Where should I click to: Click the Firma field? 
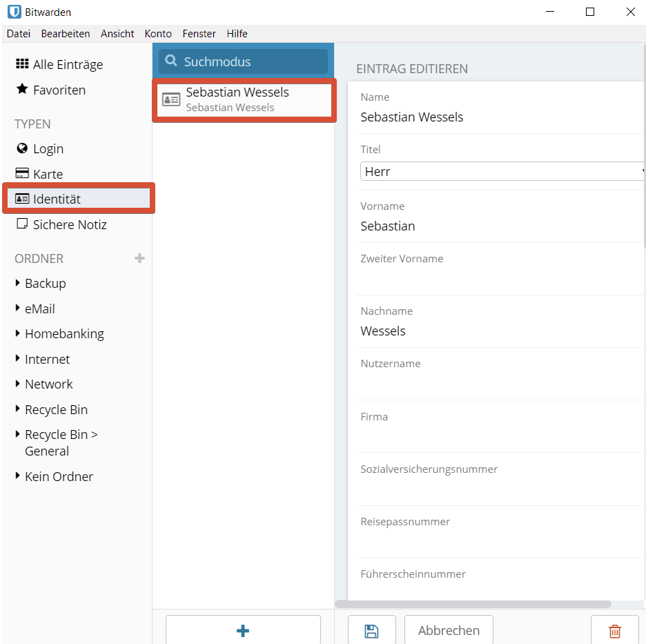[500, 436]
